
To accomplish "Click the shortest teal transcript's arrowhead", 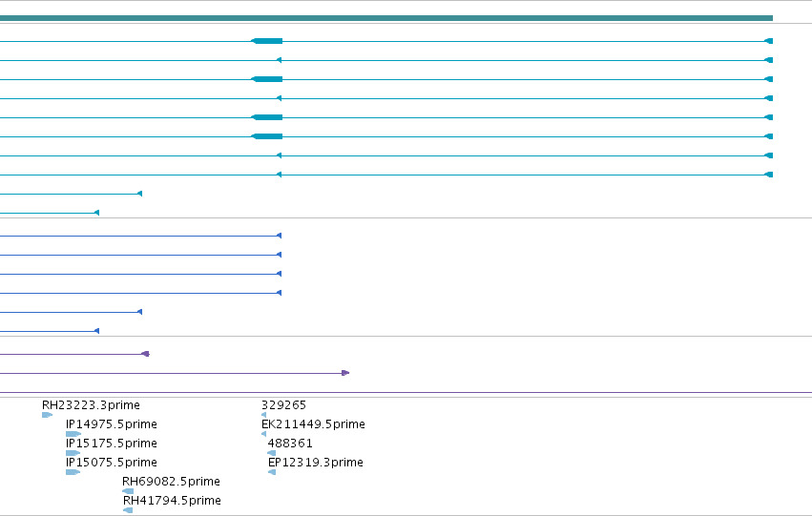I will point(96,213).
